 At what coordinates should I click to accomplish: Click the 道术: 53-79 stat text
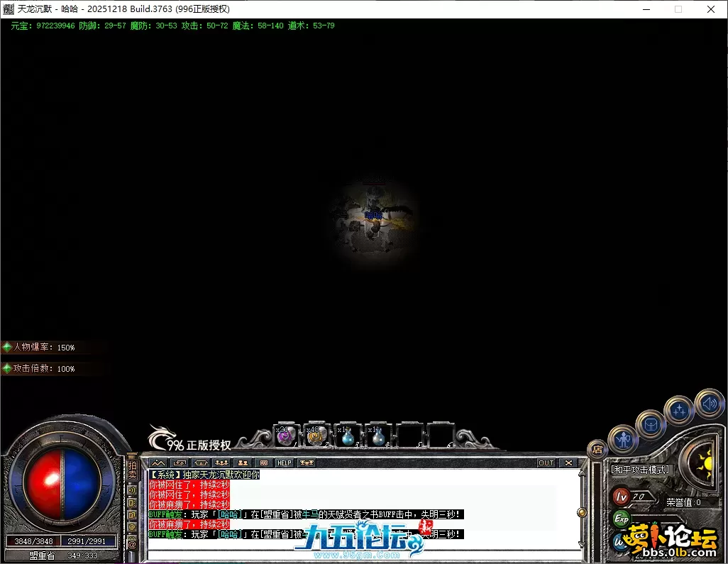(x=311, y=26)
